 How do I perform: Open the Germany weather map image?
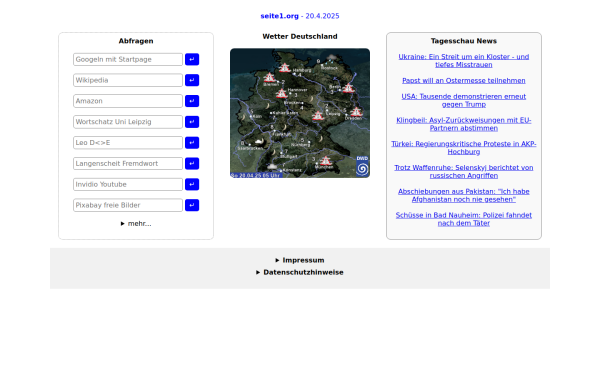(x=300, y=113)
